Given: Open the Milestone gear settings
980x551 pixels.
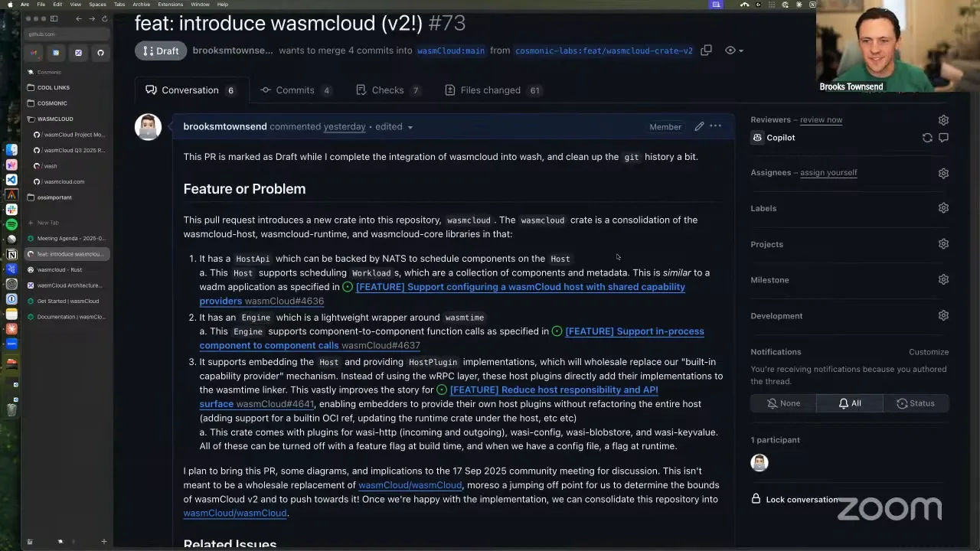Looking at the screenshot, I should click(943, 280).
